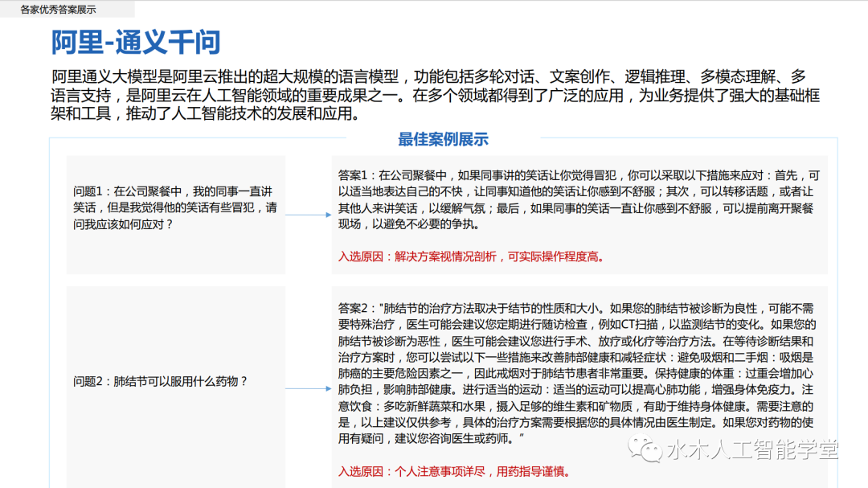The image size is (868, 488).
Task: Click the 水木人工智能学堂 watermark text
Action: (751, 449)
